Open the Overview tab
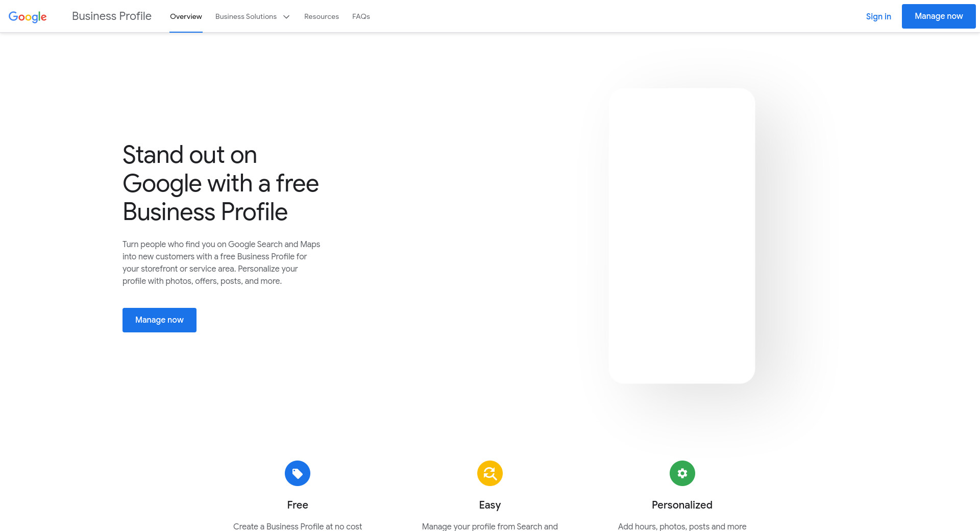The image size is (980, 531). [x=186, y=16]
